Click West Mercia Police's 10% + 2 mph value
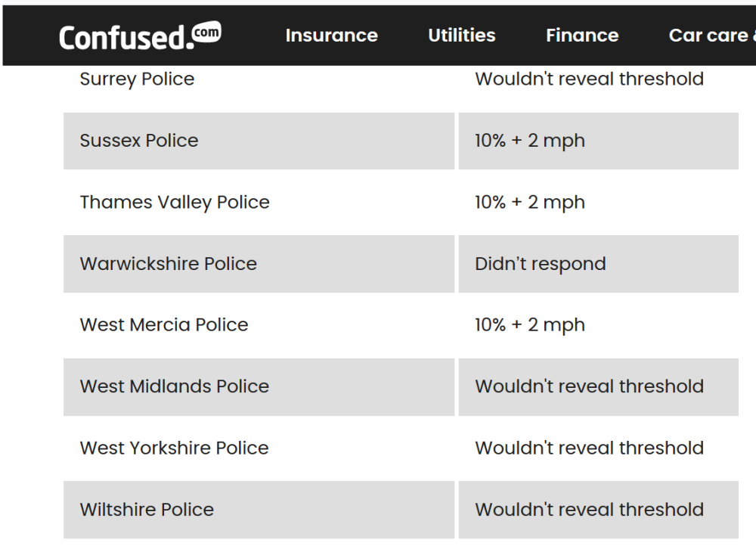Screen dimensions: 756x546 530,325
